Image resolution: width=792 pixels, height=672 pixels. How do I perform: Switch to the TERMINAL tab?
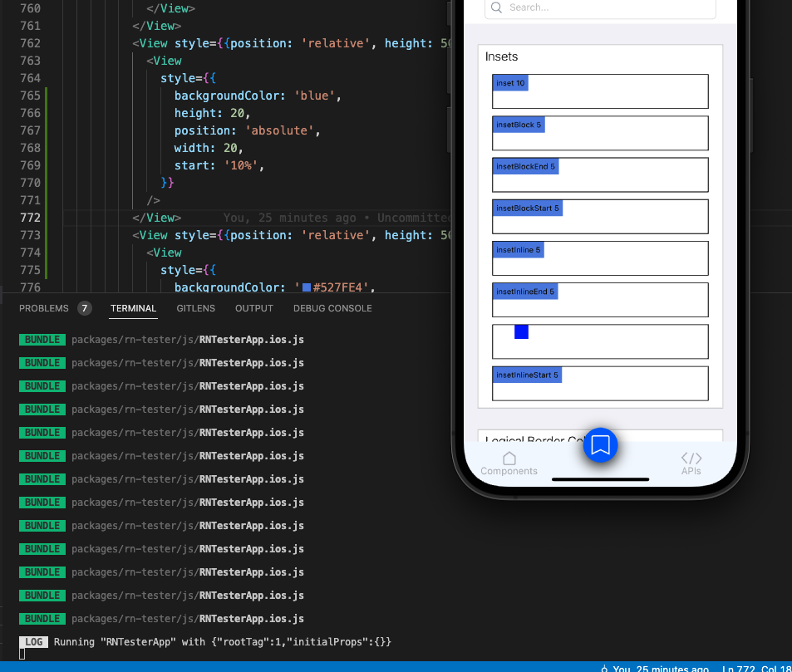pos(133,308)
